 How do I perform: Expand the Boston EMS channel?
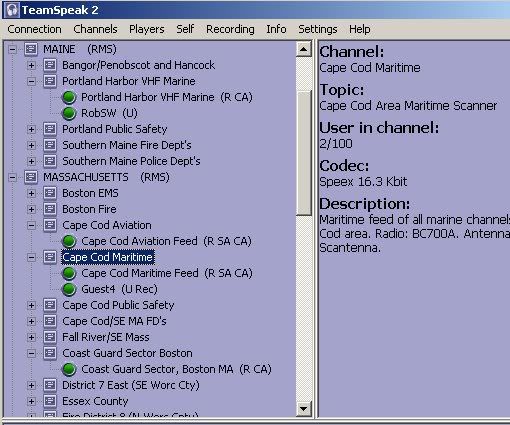pyautogui.click(x=31, y=193)
